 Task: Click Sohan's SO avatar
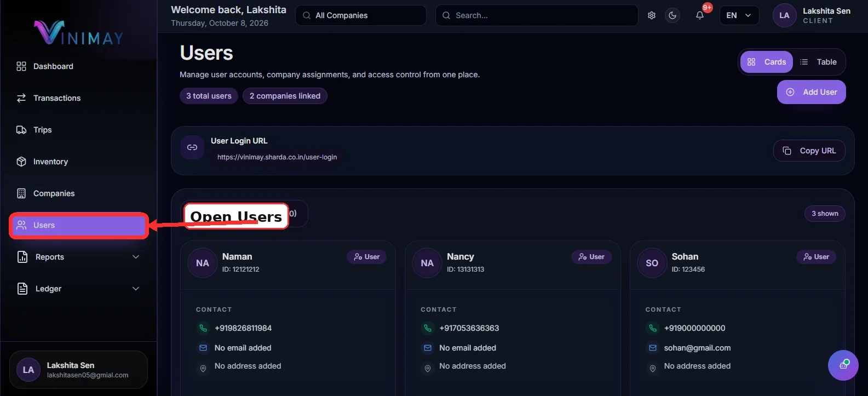652,263
